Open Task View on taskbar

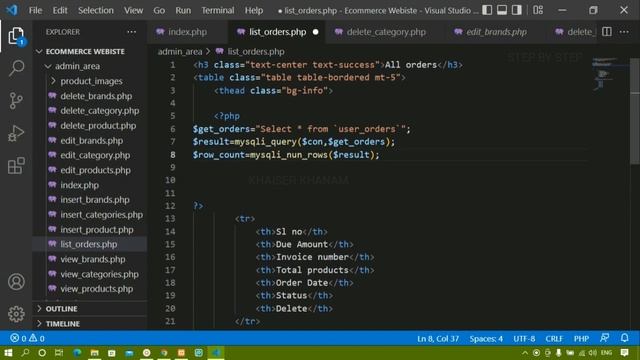(x=59, y=353)
